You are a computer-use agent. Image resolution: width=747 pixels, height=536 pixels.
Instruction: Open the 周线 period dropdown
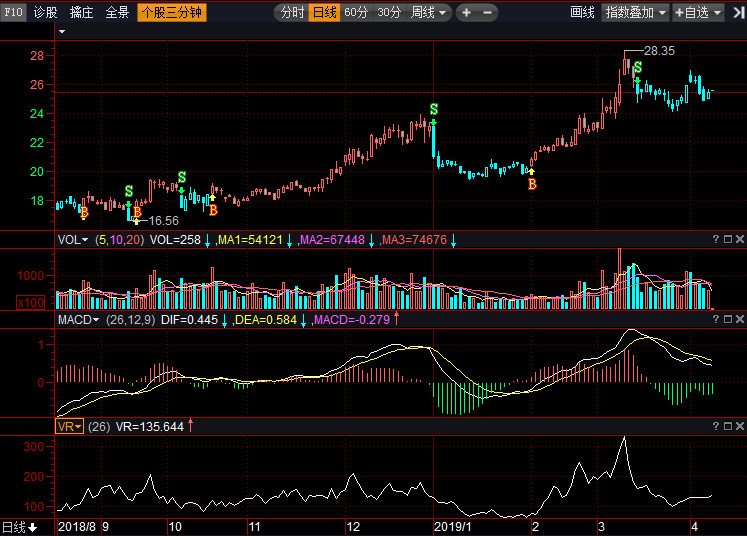[x=430, y=13]
